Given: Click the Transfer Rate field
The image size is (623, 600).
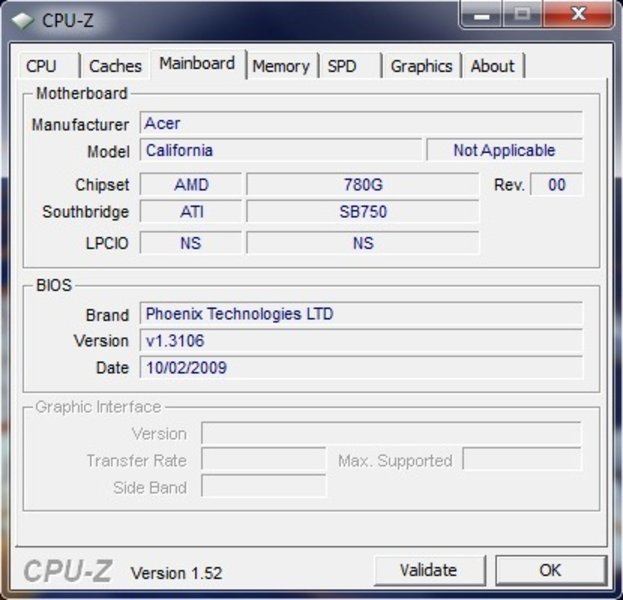Looking at the screenshot, I should (264, 460).
